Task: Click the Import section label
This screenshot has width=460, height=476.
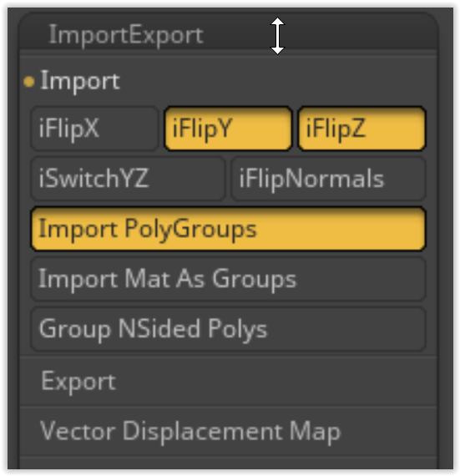Action: (80, 81)
